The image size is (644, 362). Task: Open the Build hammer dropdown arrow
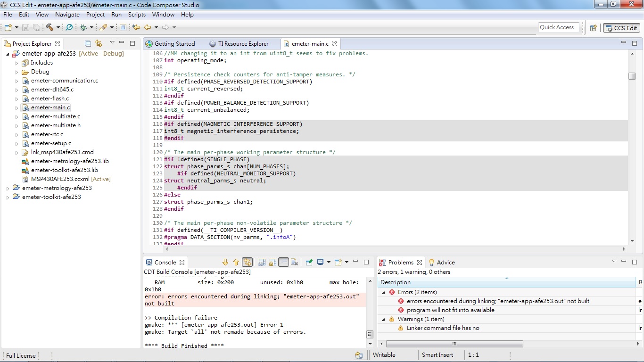pos(57,27)
